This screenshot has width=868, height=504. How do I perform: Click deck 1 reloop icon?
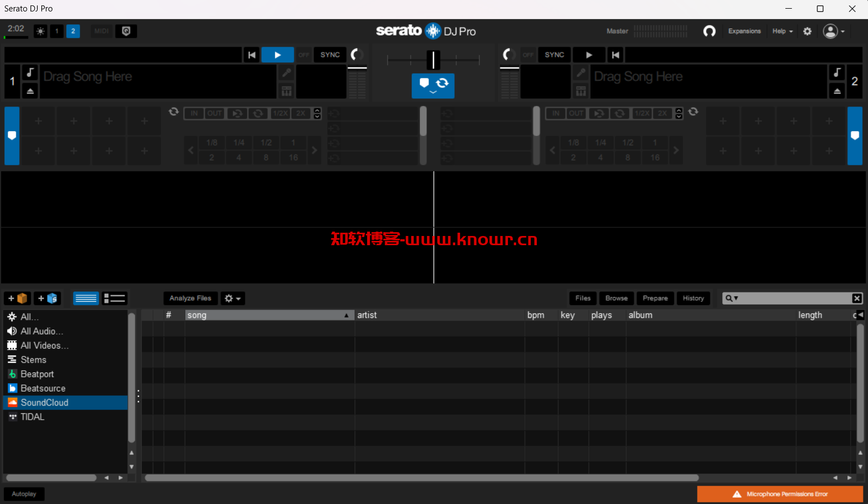tap(237, 113)
